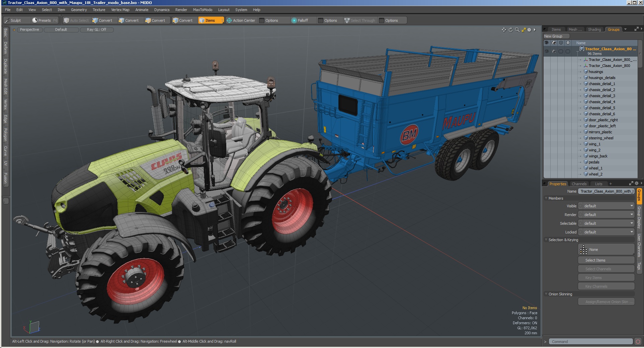Select the mirrors_plastic tree item

coord(600,132)
